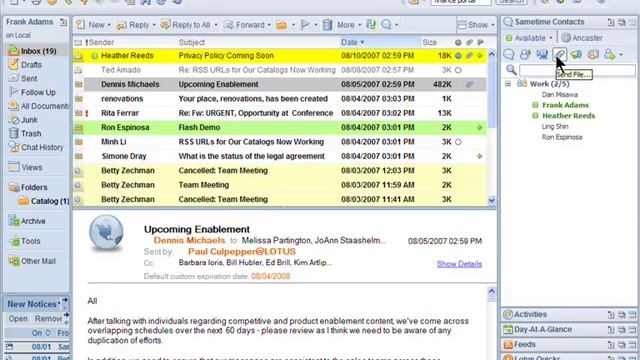
Task: Sort by the Date column header
Action: (380, 42)
